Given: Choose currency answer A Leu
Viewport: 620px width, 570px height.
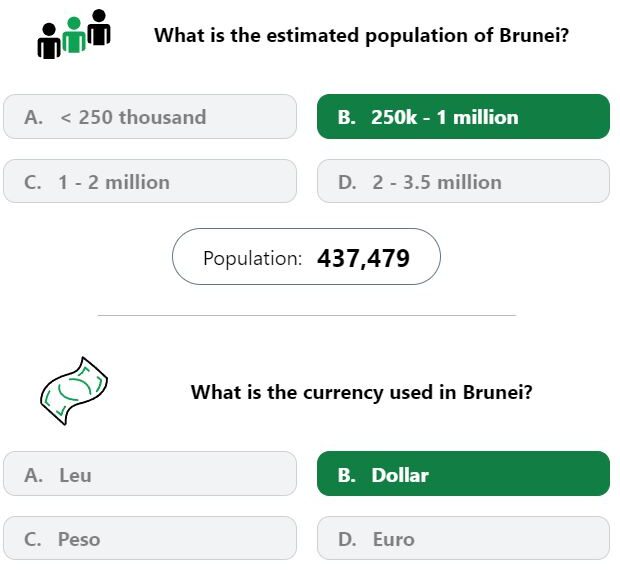Looking at the screenshot, I should pyautogui.click(x=150, y=474).
